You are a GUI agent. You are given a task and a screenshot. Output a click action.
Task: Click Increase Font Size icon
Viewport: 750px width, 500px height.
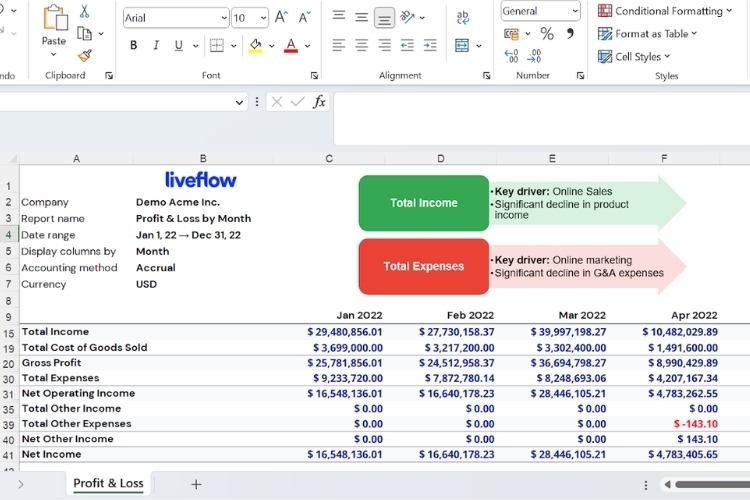[281, 17]
